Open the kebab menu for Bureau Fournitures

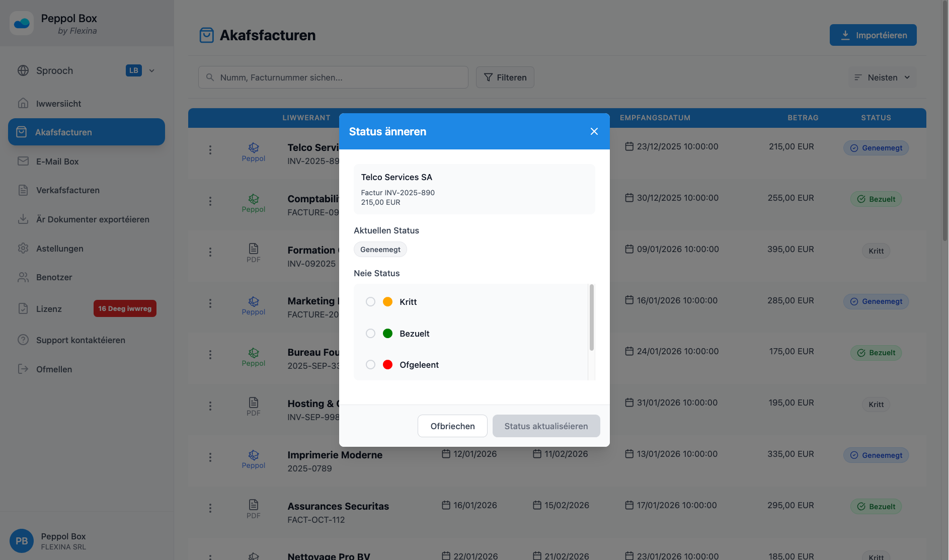click(210, 355)
